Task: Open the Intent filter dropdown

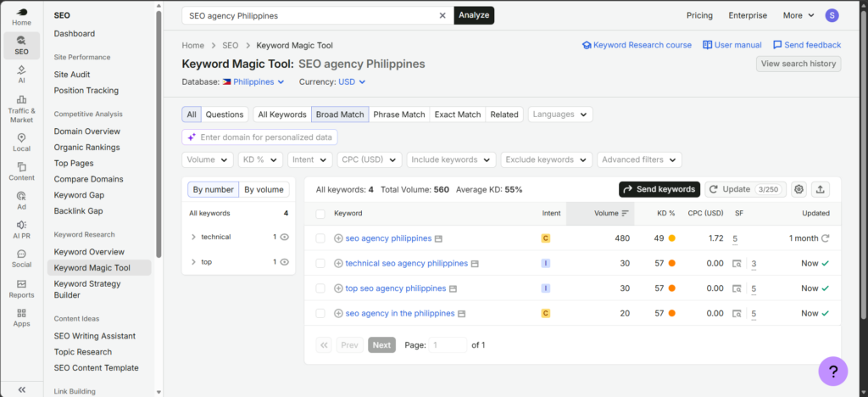Action: click(x=310, y=160)
